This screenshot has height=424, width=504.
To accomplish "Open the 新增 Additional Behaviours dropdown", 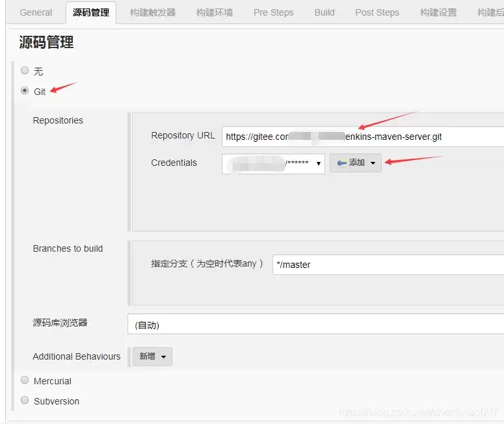I will (152, 356).
